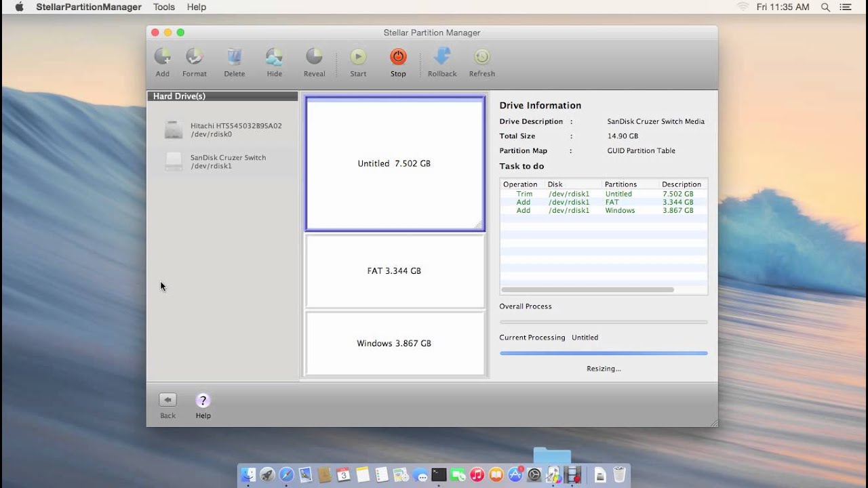This screenshot has height=488, width=868.
Task: Open Spotlight search icon
Action: pos(825,7)
